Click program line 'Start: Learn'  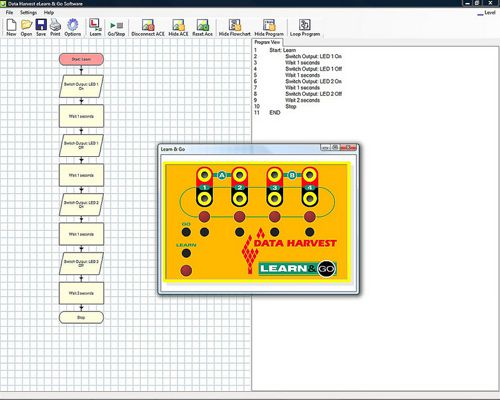point(282,50)
